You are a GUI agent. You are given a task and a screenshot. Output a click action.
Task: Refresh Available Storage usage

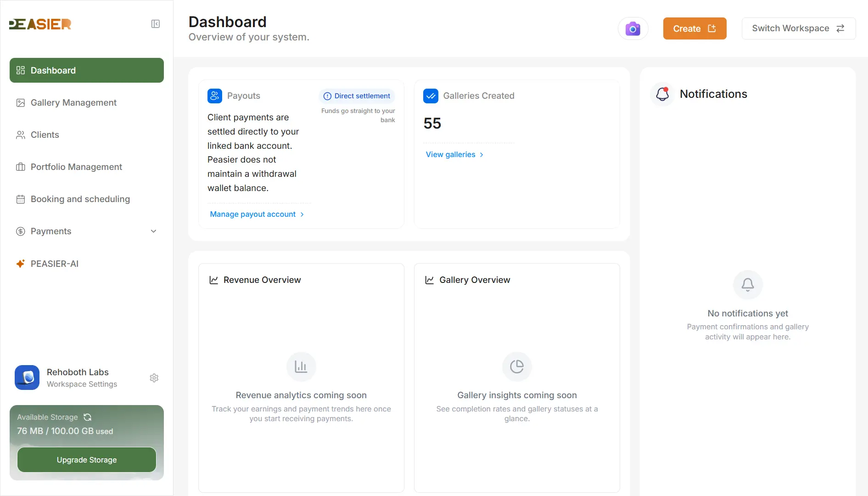88,417
